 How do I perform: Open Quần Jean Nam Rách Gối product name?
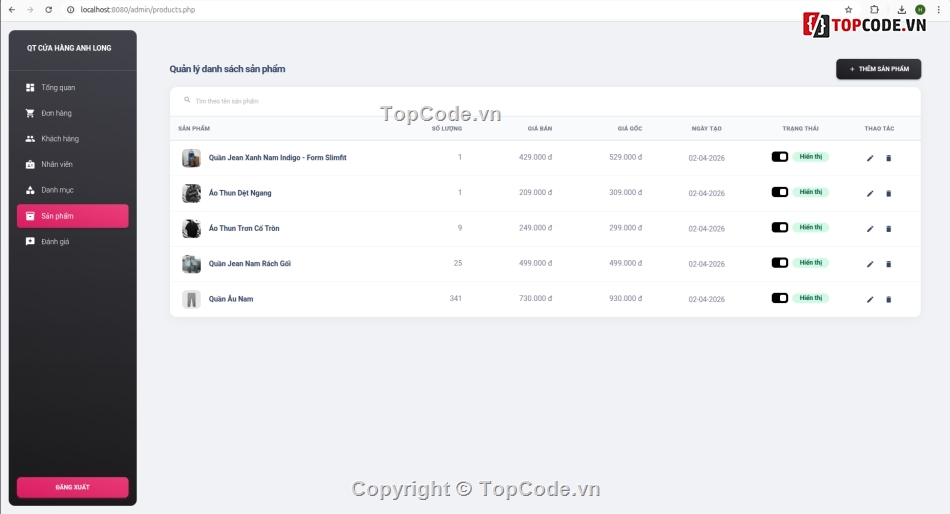(x=250, y=264)
